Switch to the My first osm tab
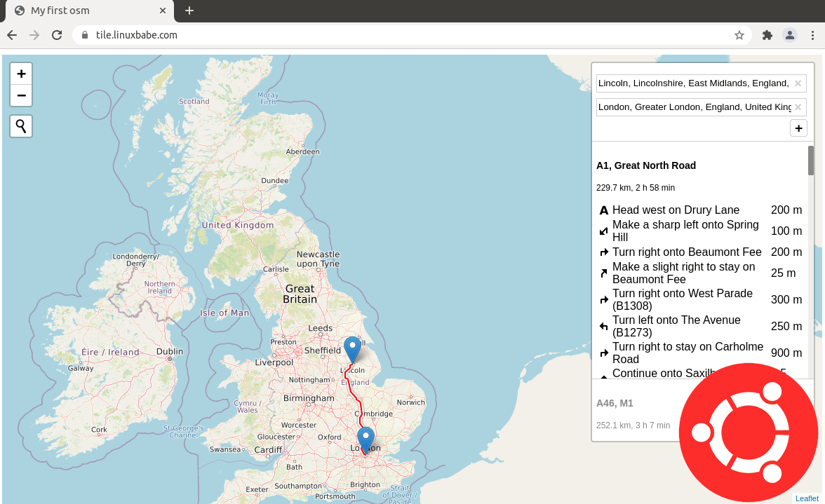 (84, 11)
